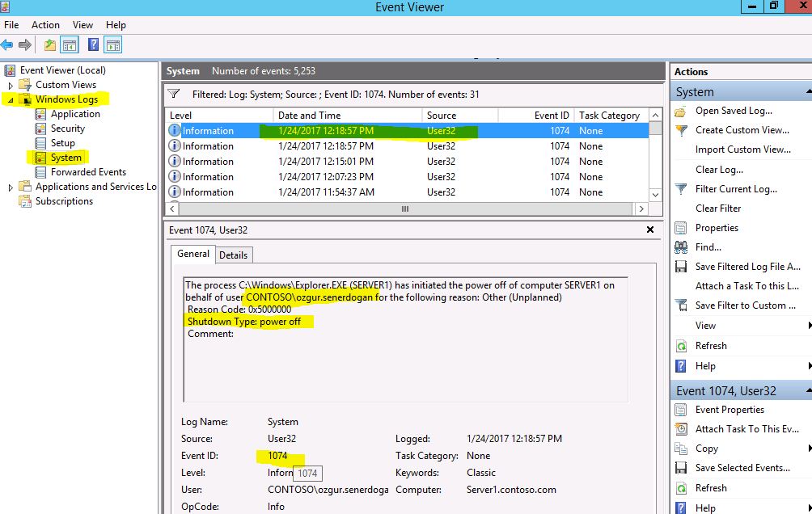The width and height of the screenshot is (812, 514).
Task: Collapse the System section in Actions pane
Action: pos(809,92)
